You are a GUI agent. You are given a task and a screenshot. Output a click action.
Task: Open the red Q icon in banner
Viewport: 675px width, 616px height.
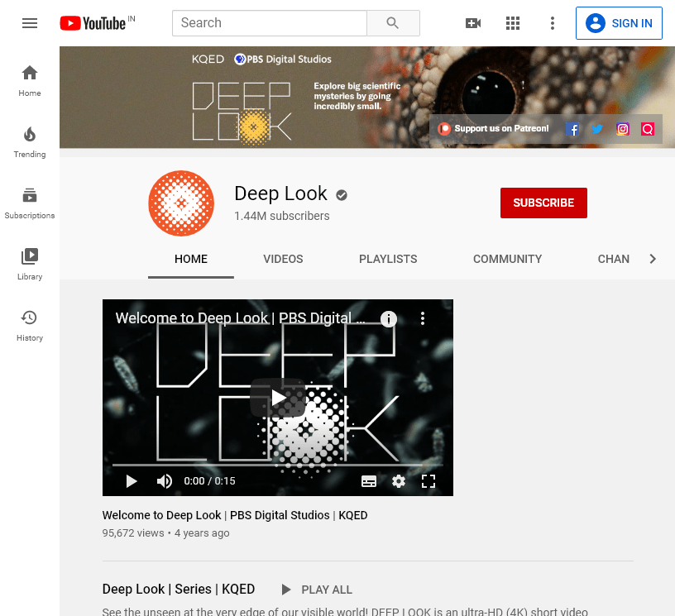(x=648, y=129)
